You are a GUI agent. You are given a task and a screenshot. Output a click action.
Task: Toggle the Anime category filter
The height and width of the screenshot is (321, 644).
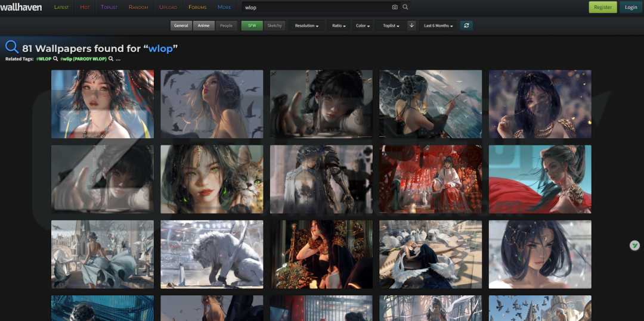pos(203,26)
